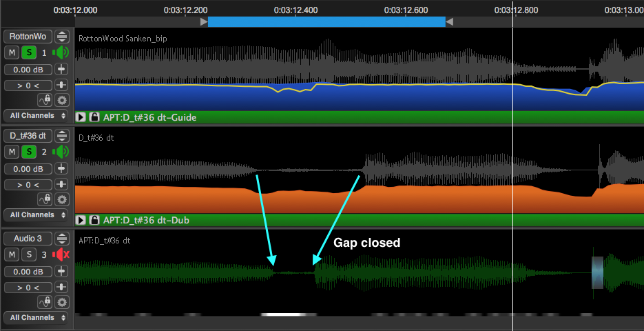The image size is (644, 331).
Task: Click the waveform lock icon on track 2
Action: (x=45, y=199)
